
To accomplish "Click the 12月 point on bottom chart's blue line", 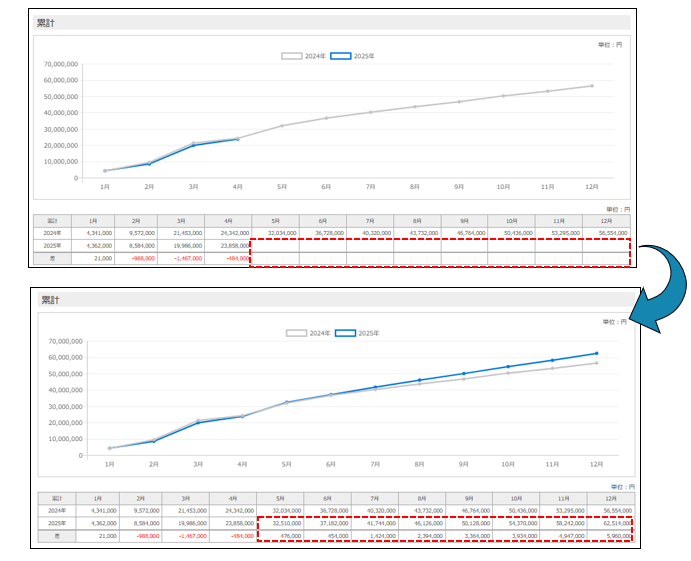I will (x=597, y=353).
